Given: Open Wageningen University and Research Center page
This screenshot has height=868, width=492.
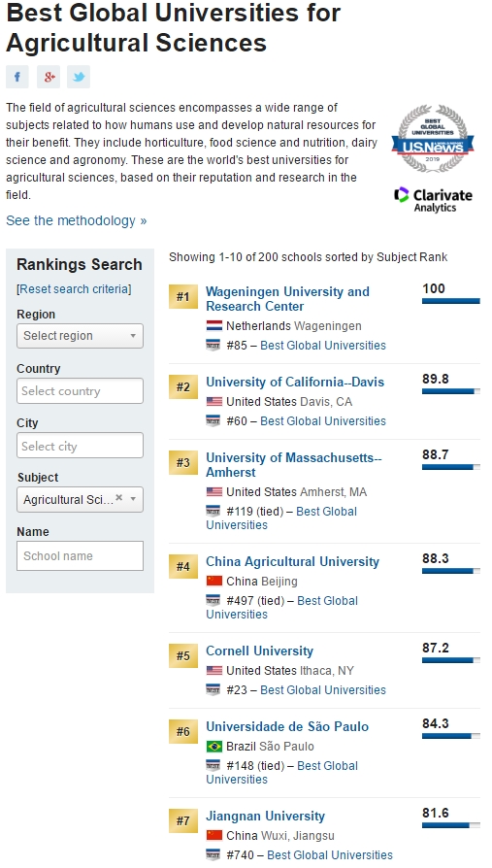Looking at the screenshot, I should [287, 299].
